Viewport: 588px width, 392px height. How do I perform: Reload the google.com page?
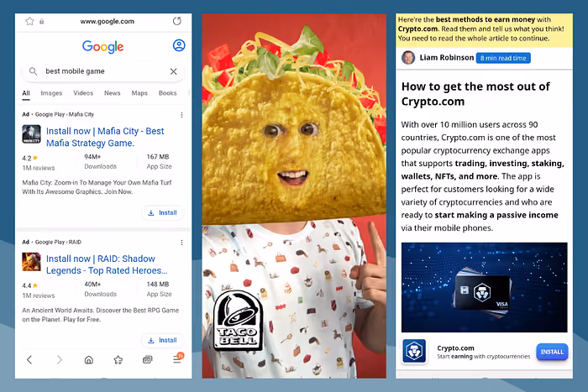point(177,21)
